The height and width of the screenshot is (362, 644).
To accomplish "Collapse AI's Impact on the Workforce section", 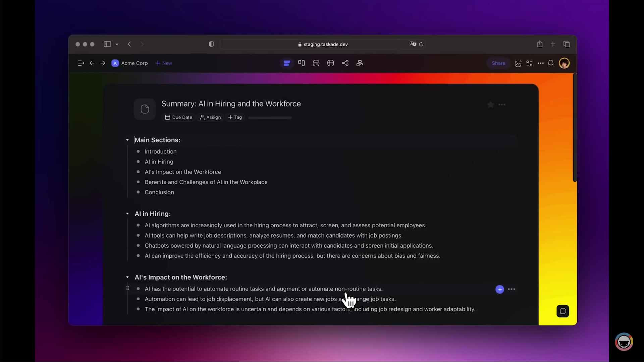I will pos(127,277).
